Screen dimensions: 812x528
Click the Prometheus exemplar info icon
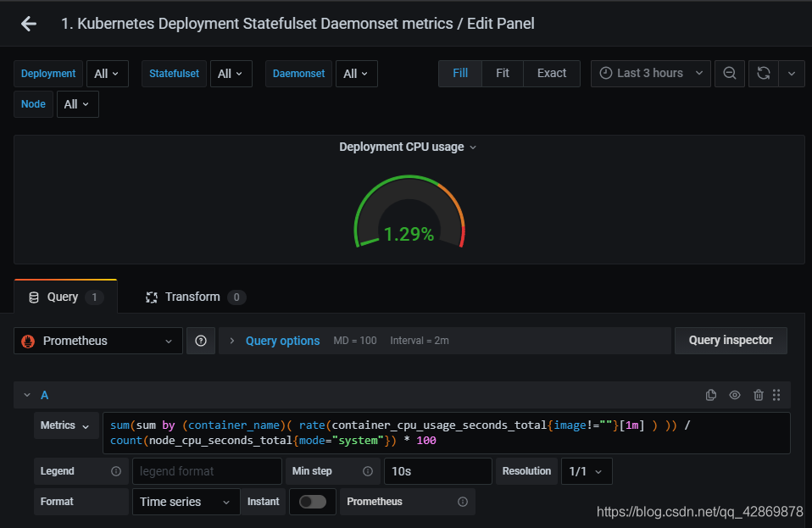[463, 502]
